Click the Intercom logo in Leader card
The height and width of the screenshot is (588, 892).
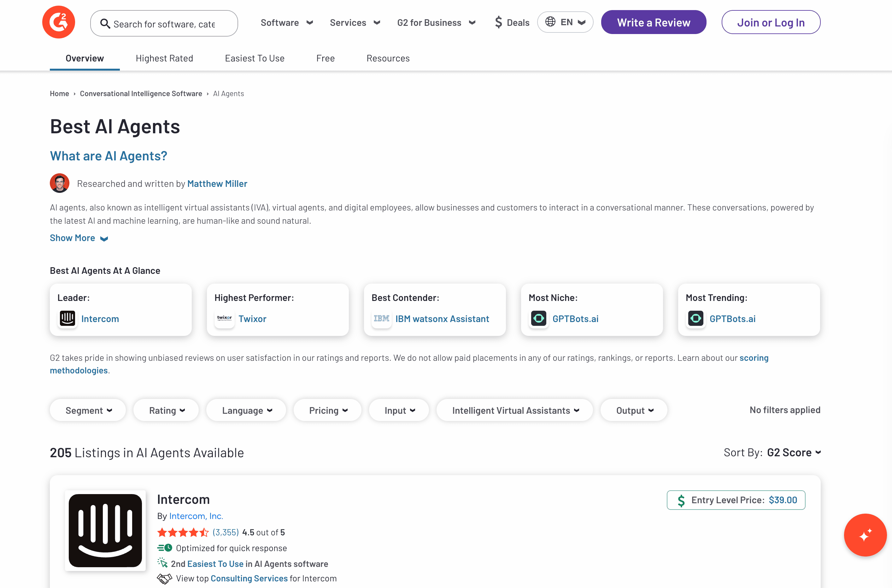coord(67,318)
